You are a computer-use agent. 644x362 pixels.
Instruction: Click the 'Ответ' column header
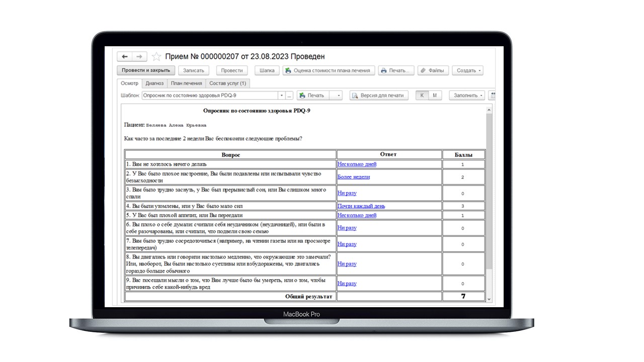click(x=389, y=155)
